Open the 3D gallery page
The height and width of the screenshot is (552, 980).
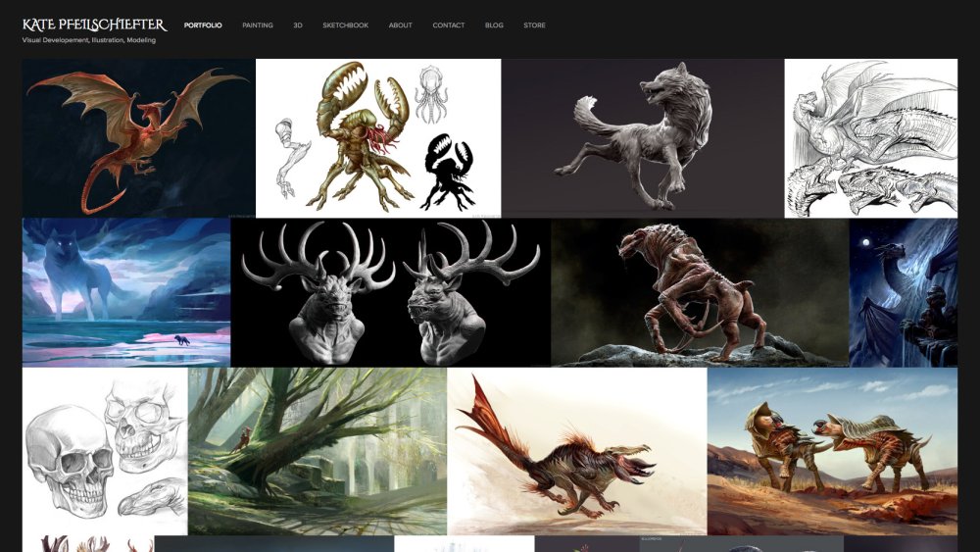[298, 25]
